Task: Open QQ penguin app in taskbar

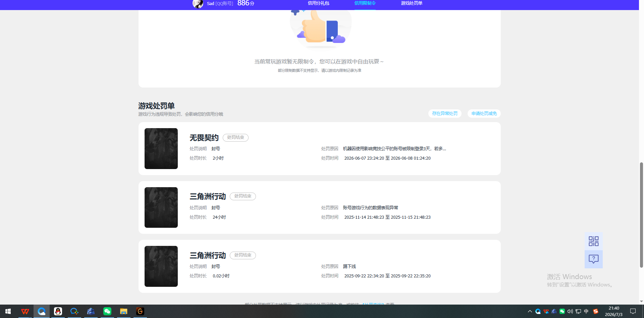Action: pyautogui.click(x=58, y=311)
